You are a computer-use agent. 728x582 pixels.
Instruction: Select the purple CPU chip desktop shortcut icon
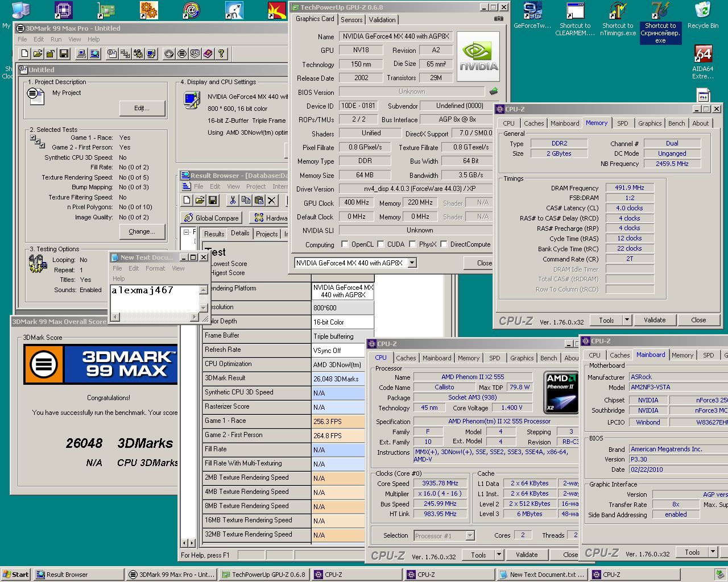tap(63, 10)
